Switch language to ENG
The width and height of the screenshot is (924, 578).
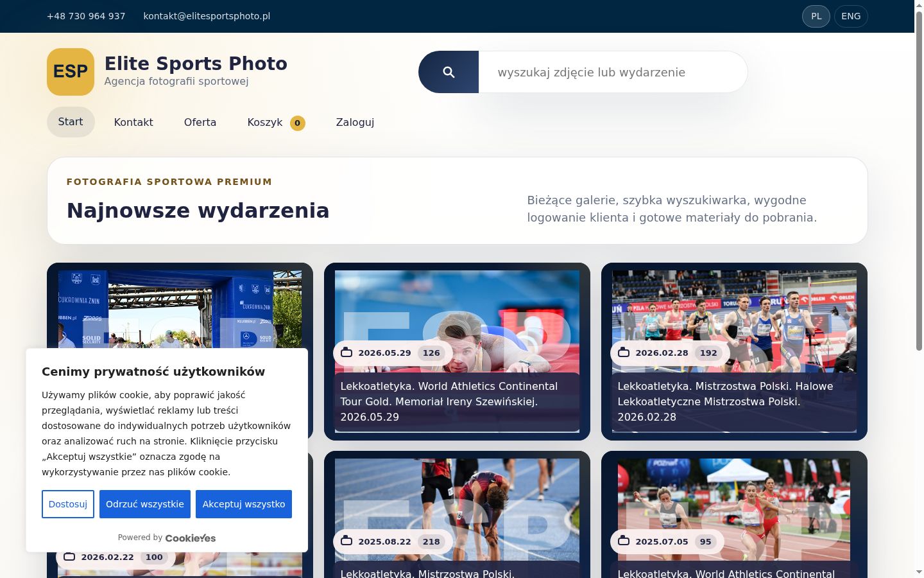[851, 16]
